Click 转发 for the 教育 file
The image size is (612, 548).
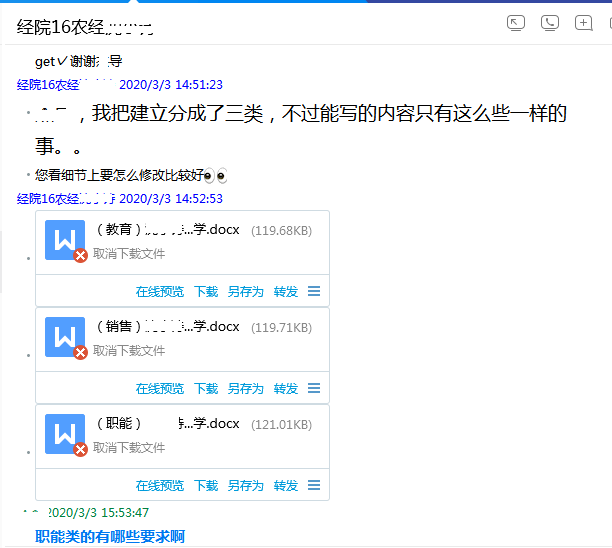(x=286, y=292)
